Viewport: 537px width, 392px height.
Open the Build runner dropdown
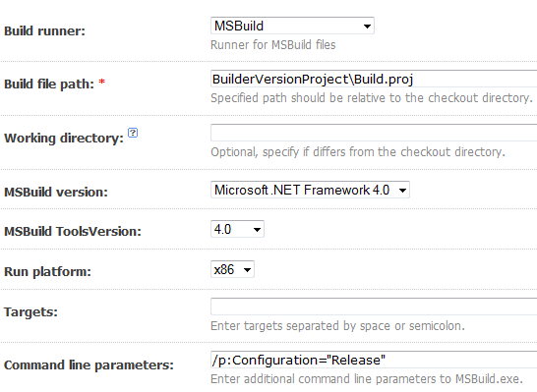click(292, 26)
